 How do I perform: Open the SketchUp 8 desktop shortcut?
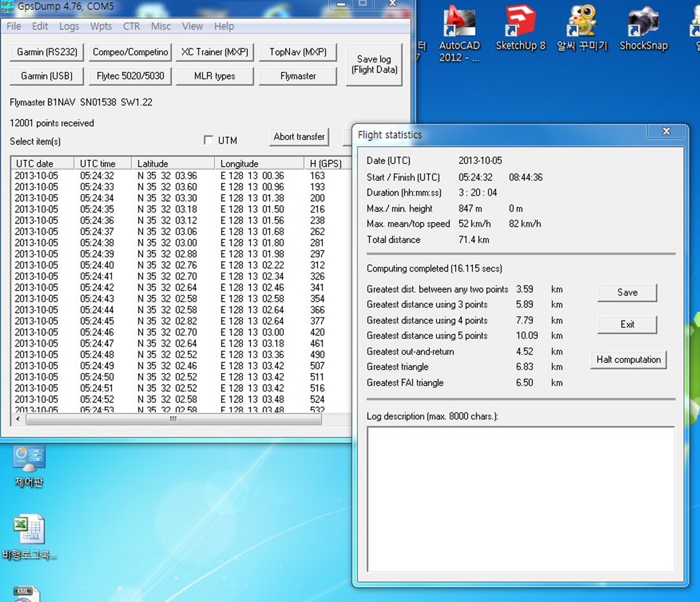520,28
